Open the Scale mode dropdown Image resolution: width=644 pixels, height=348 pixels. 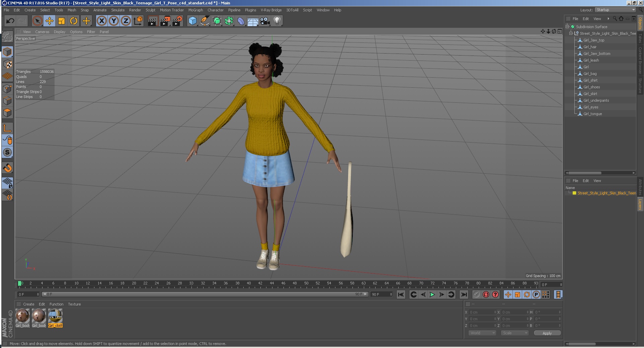[x=515, y=333]
